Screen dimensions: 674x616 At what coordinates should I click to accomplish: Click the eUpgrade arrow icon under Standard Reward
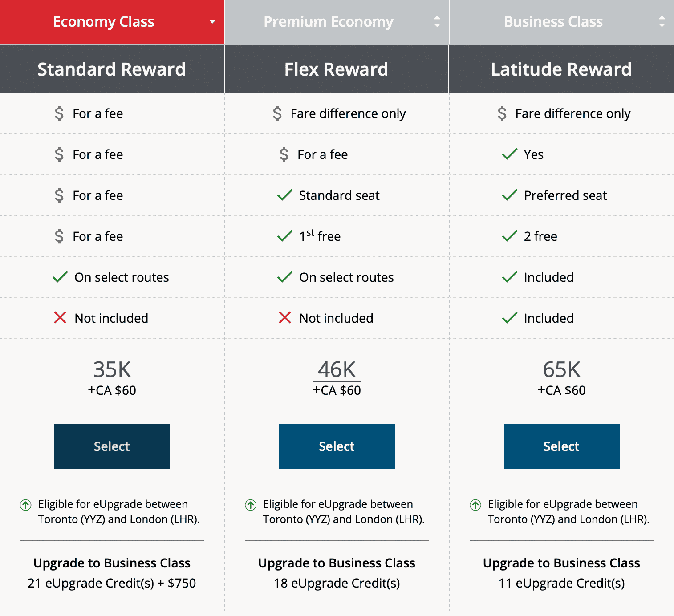26,505
